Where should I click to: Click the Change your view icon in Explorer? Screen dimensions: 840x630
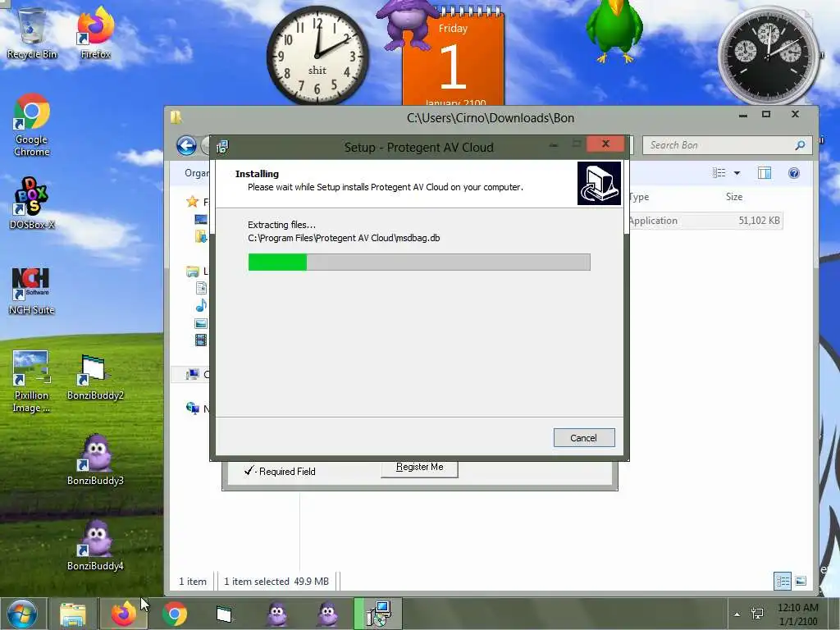719,173
